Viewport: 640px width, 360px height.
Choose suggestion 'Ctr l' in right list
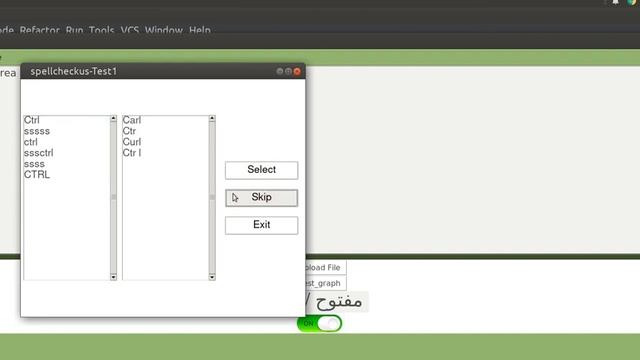point(132,153)
